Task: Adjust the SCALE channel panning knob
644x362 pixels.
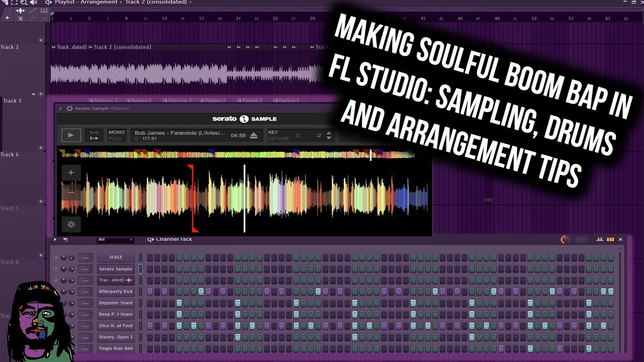Action: pyautogui.click(x=64, y=257)
